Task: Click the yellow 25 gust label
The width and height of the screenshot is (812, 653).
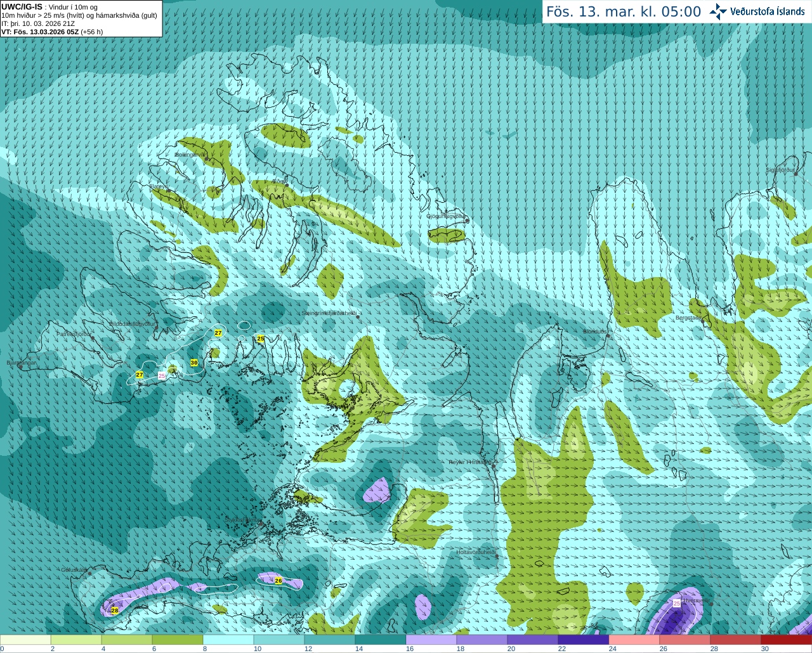Action: coord(261,339)
